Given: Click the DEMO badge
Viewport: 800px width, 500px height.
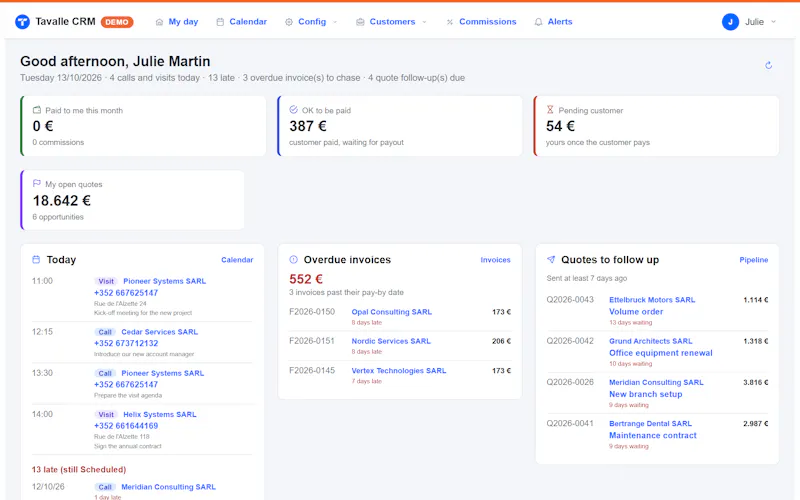Looking at the screenshot, I should (x=117, y=22).
